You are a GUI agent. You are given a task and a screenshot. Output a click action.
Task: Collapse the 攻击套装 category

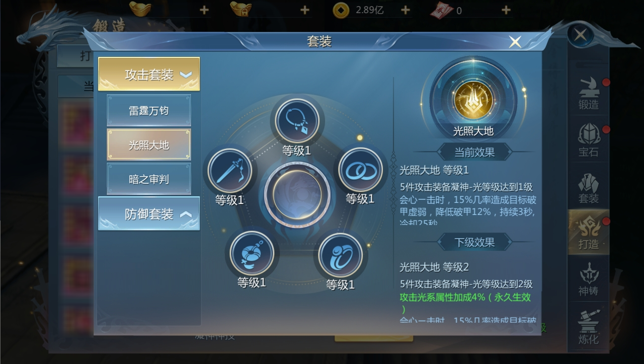click(149, 74)
